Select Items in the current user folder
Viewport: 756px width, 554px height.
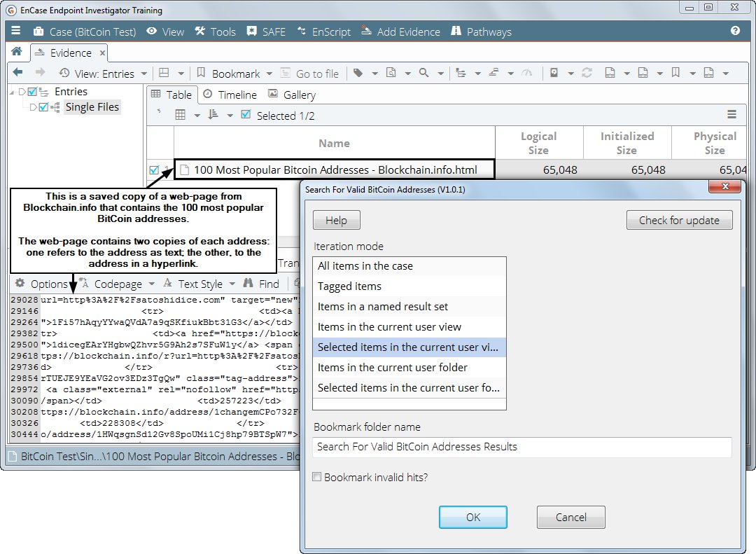[x=409, y=367]
